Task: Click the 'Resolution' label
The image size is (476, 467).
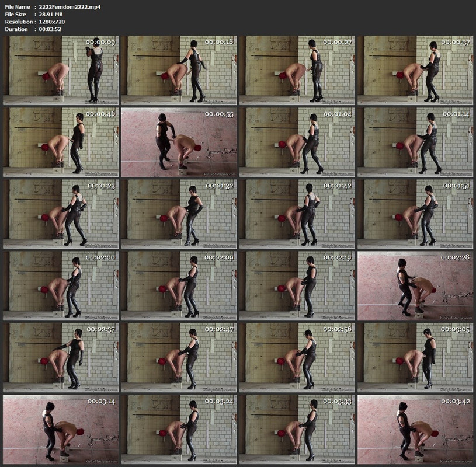Action: (x=19, y=22)
